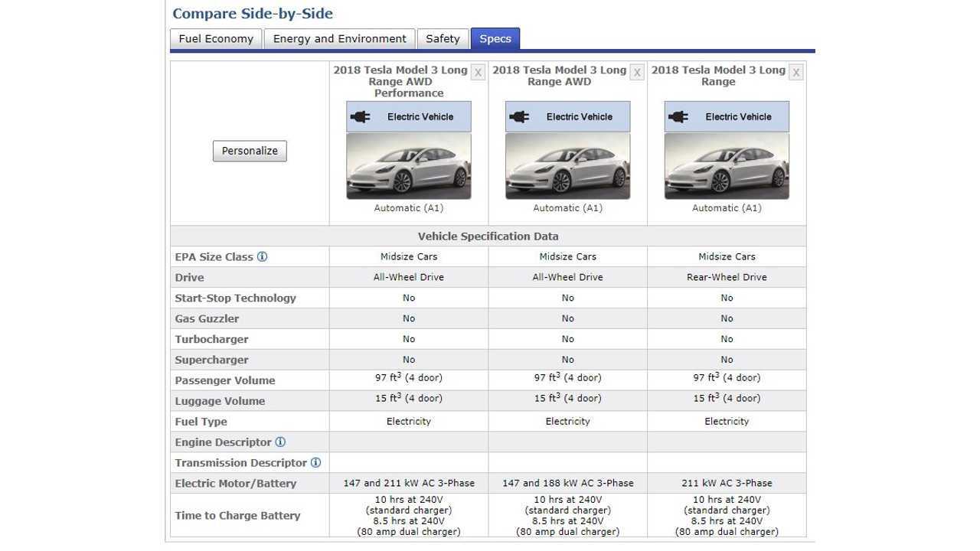
Task: Select '147 and 211 kW AC 3-Phase' cell
Action: click(x=409, y=483)
